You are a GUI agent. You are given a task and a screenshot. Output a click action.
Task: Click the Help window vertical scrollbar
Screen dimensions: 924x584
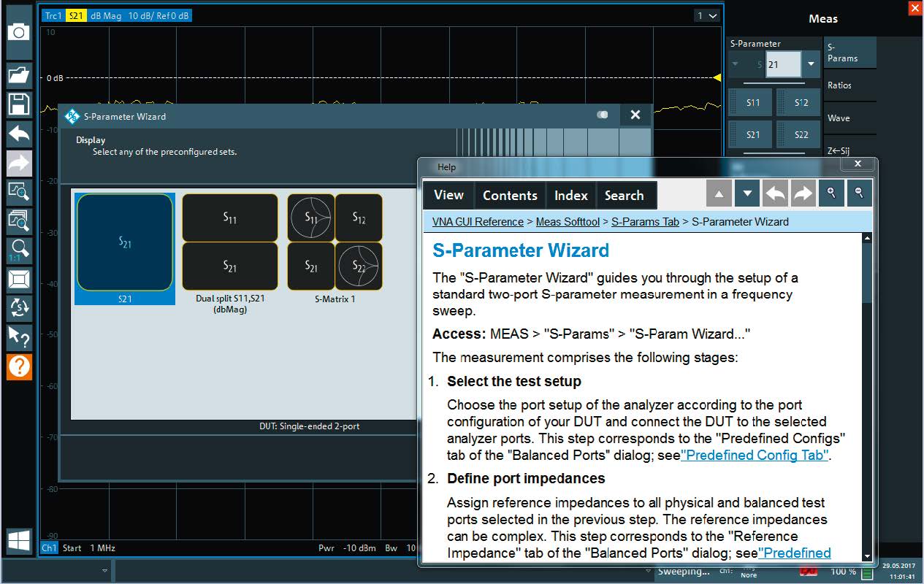(x=867, y=394)
